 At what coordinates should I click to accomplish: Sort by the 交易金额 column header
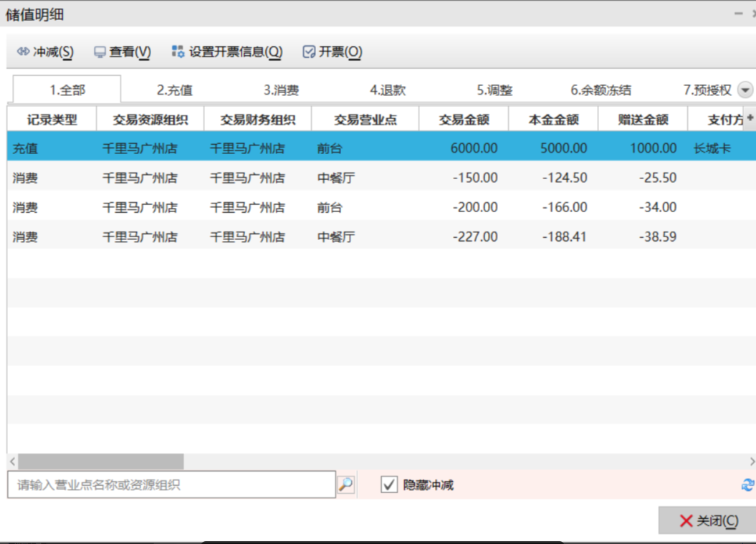(x=464, y=120)
